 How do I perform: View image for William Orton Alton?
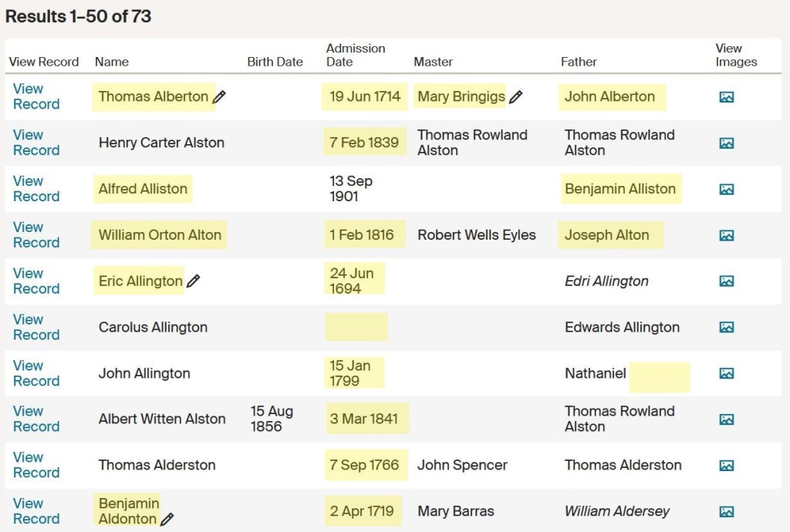pos(726,236)
